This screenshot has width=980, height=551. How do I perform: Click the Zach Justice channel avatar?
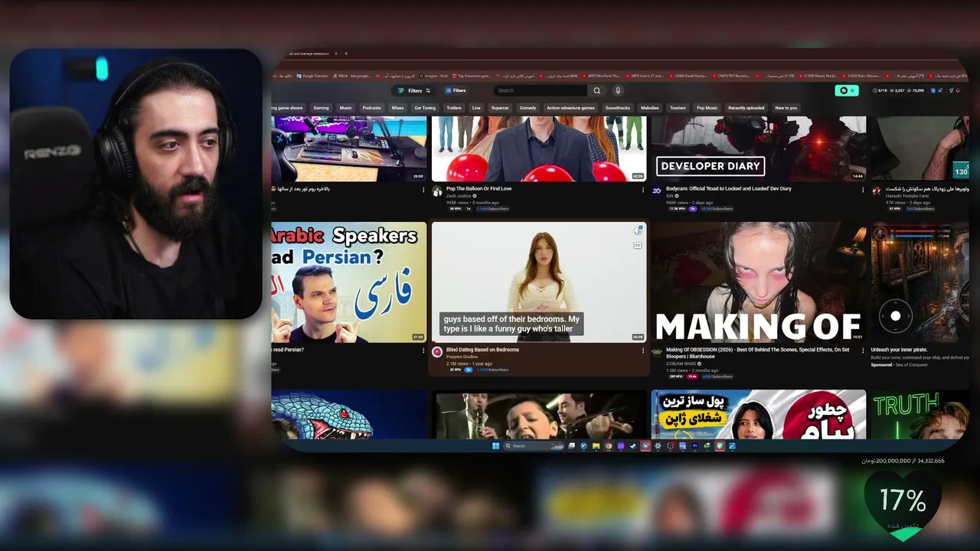point(437,191)
